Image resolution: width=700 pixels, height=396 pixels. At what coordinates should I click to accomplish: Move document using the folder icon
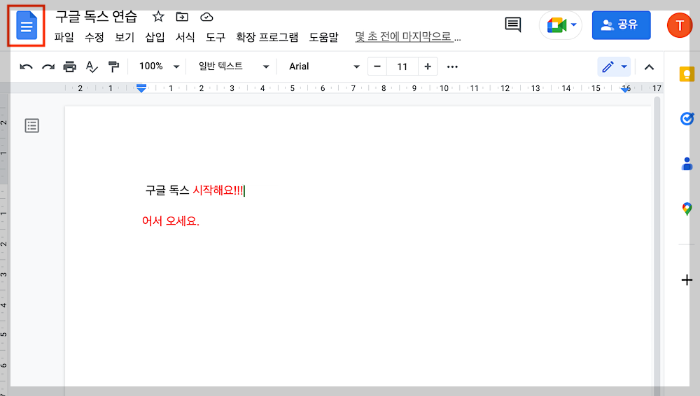coord(182,17)
